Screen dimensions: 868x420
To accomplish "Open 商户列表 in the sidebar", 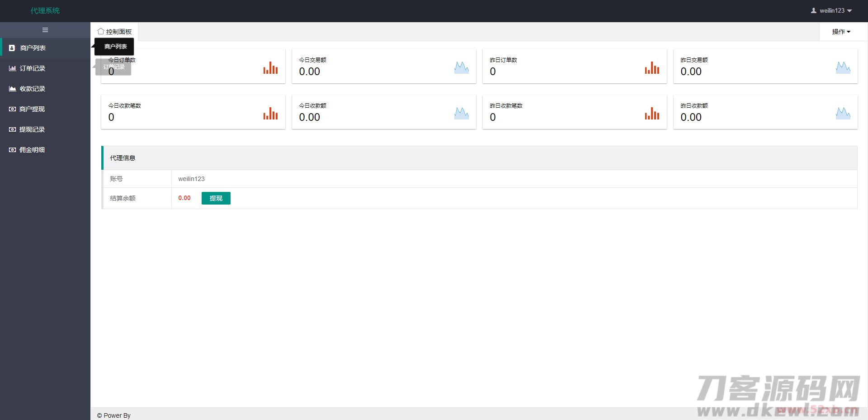I will pyautogui.click(x=33, y=48).
